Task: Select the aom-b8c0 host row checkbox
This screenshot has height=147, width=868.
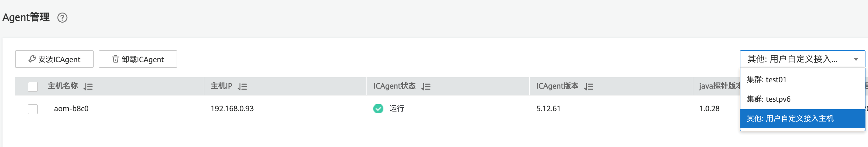Action: (x=33, y=109)
